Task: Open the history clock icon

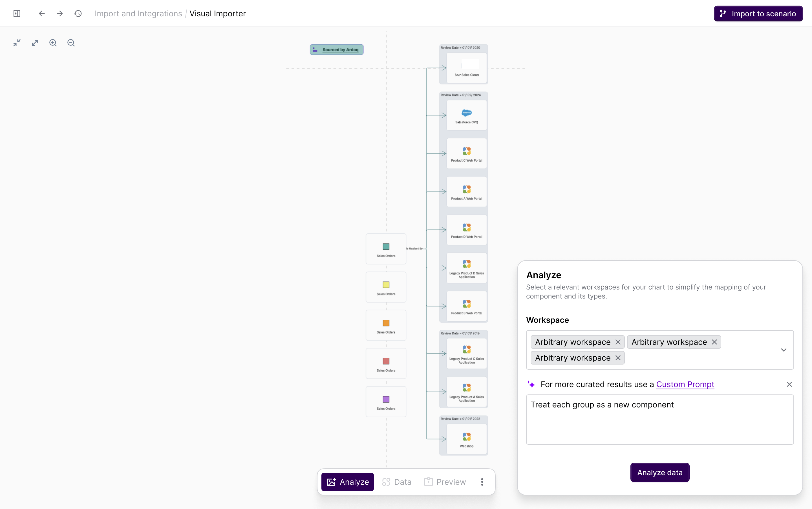Action: click(x=78, y=14)
